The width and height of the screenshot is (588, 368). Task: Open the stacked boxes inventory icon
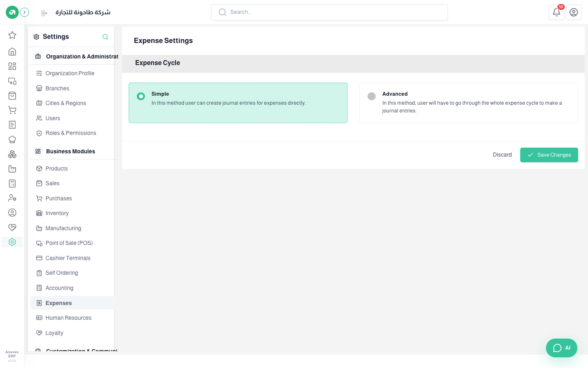coord(12,154)
